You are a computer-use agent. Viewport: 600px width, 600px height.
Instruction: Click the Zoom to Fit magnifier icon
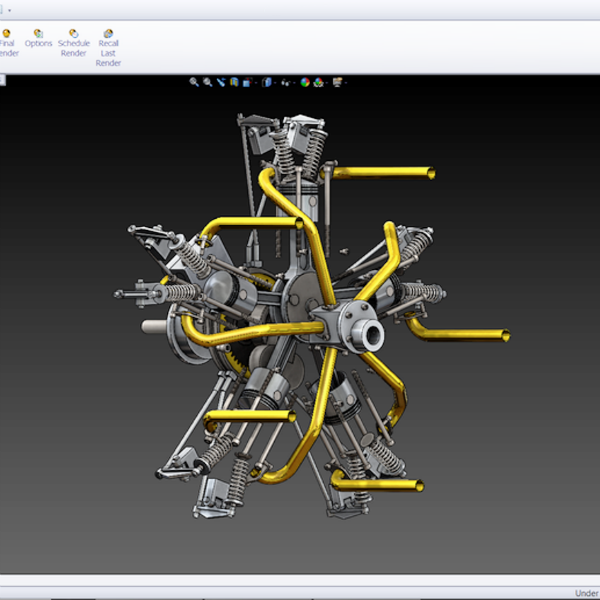(x=194, y=82)
